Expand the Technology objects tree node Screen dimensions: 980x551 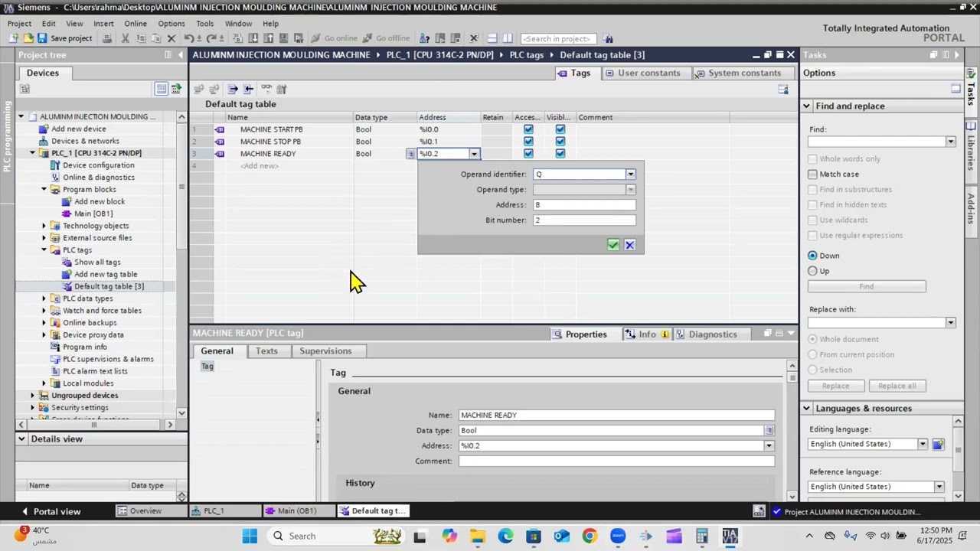point(44,226)
